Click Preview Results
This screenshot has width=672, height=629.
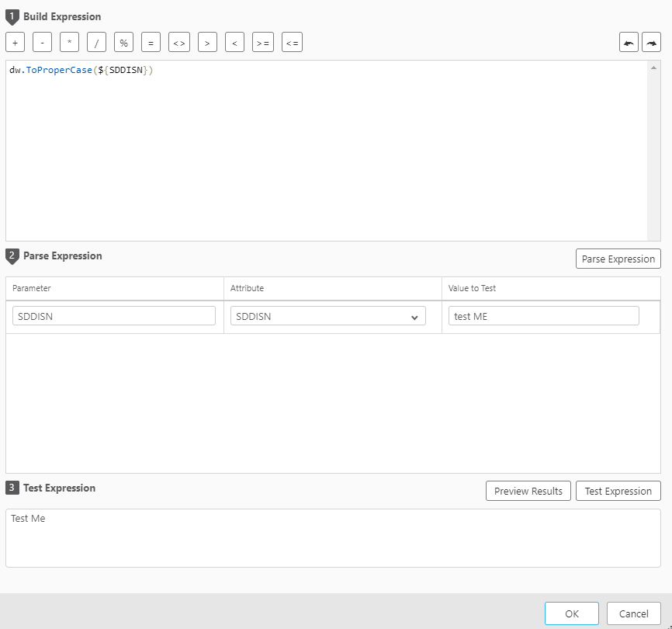tap(528, 491)
